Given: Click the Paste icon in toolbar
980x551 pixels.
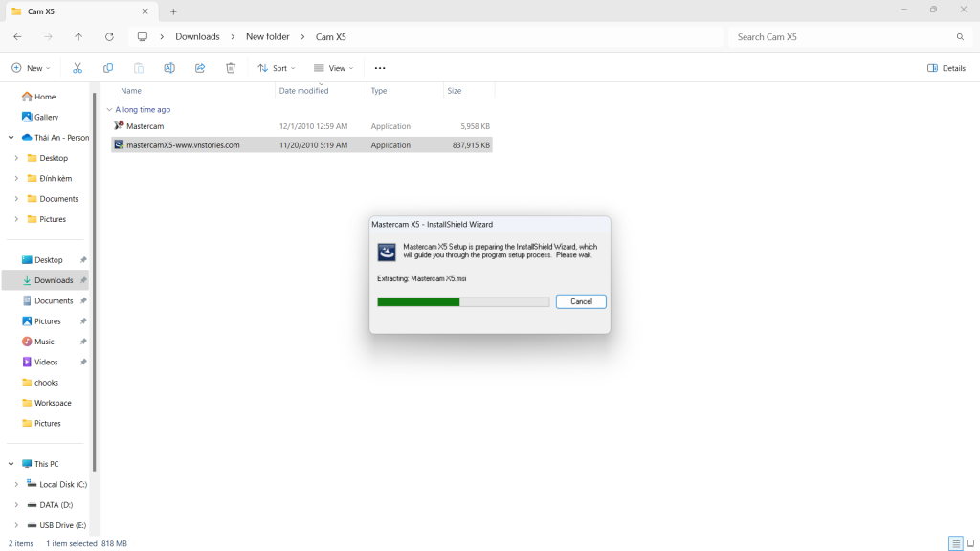Looking at the screenshot, I should pyautogui.click(x=139, y=68).
